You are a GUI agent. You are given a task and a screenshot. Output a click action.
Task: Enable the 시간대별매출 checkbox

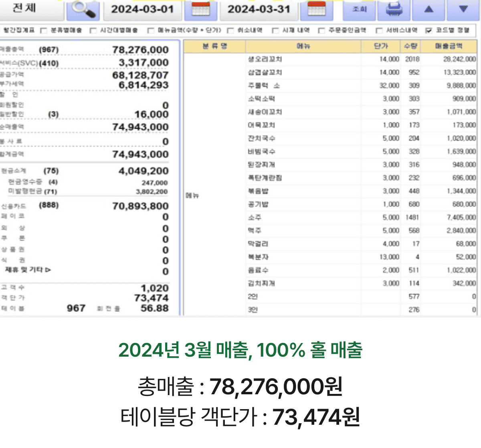pyautogui.click(x=93, y=30)
